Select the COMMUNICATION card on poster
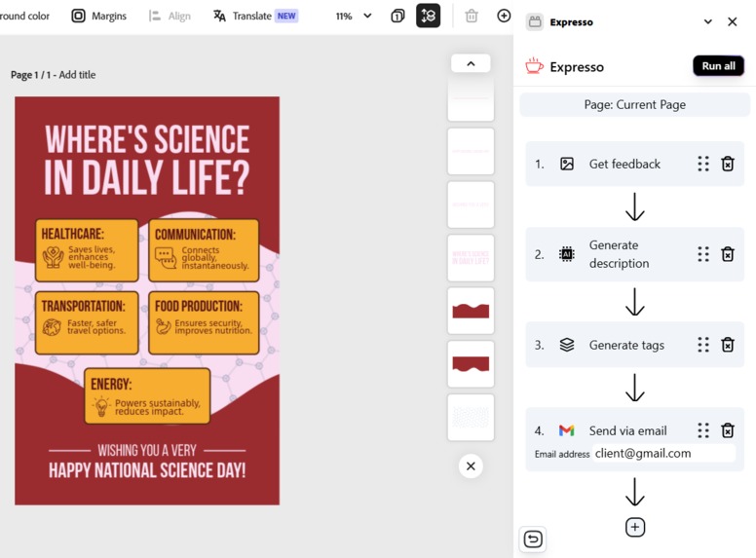 click(x=204, y=250)
